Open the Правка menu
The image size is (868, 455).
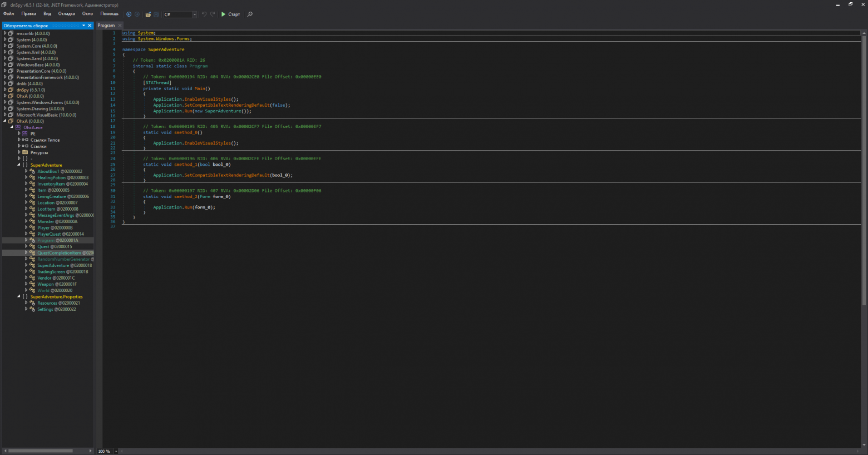tap(28, 14)
